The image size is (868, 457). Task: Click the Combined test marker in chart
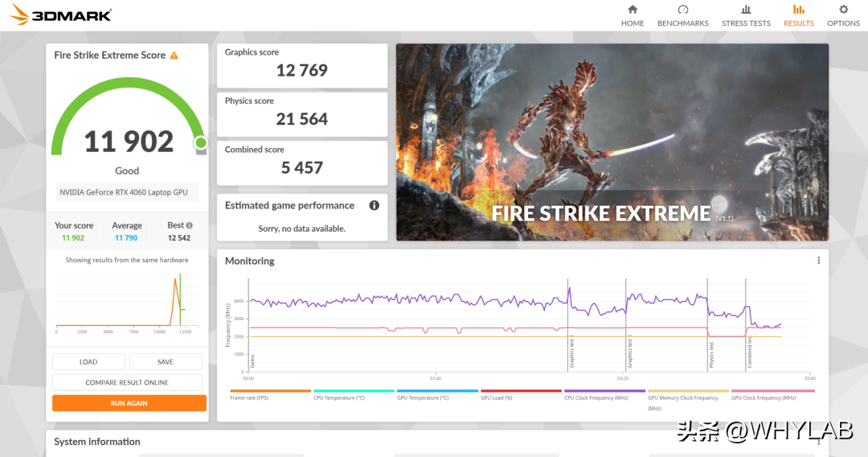(x=750, y=352)
